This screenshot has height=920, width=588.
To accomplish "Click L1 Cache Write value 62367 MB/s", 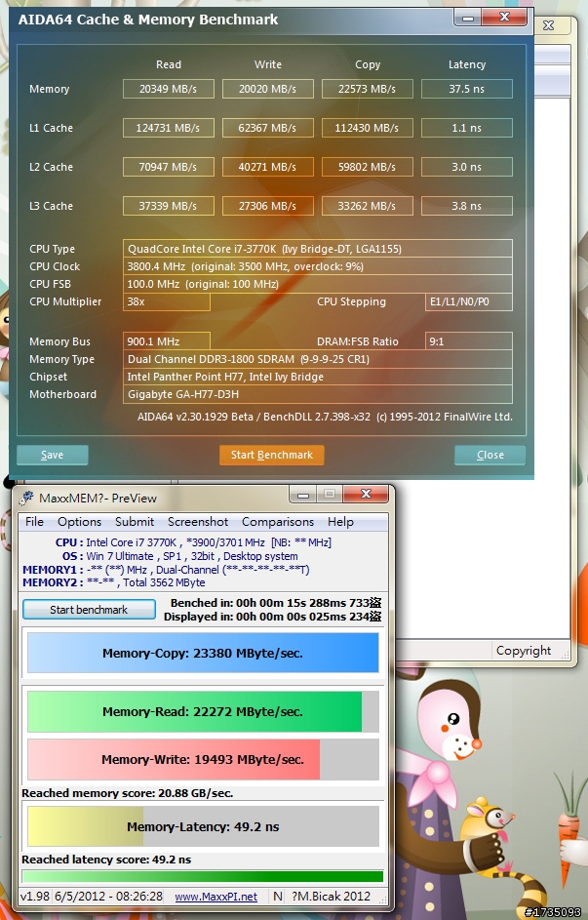I will (x=268, y=128).
